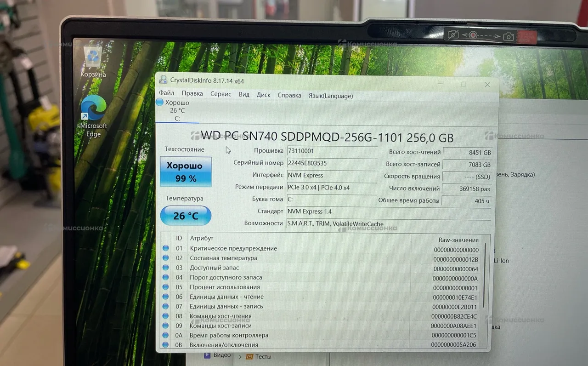Image resolution: width=588 pixels, height=366 pixels.
Task: Open the Диск menu
Action: tap(263, 95)
